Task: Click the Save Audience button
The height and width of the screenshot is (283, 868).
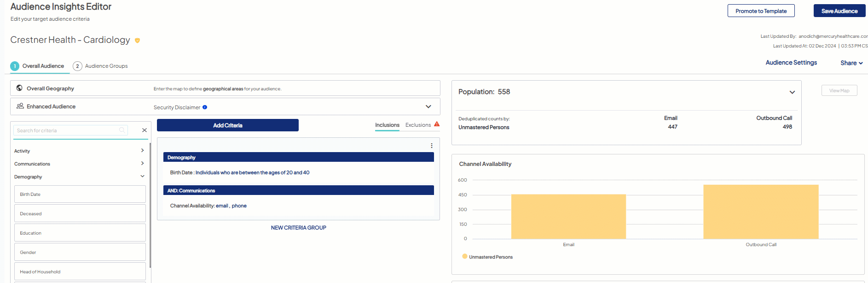Action: (x=839, y=11)
